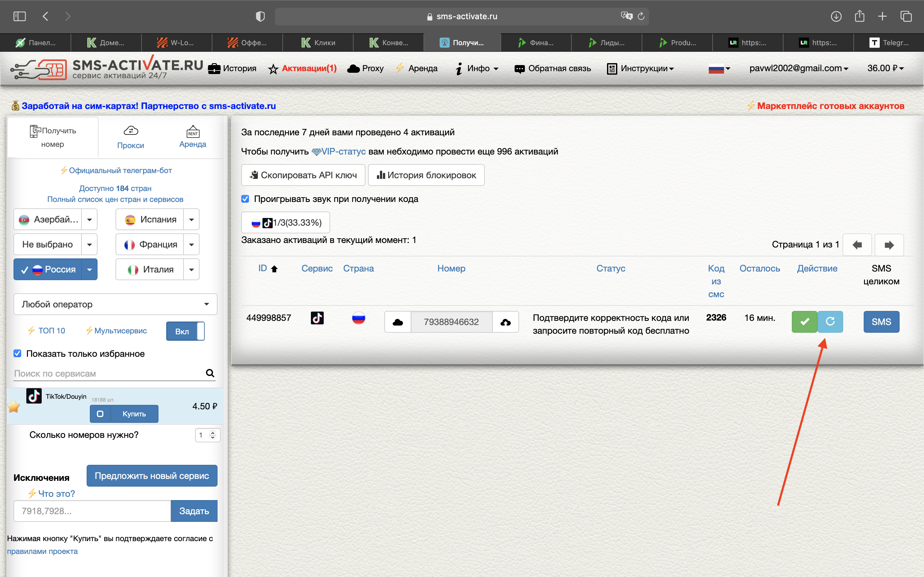
Task: Click the favorite star next to TikTok/Douyin
Action: (x=14, y=406)
